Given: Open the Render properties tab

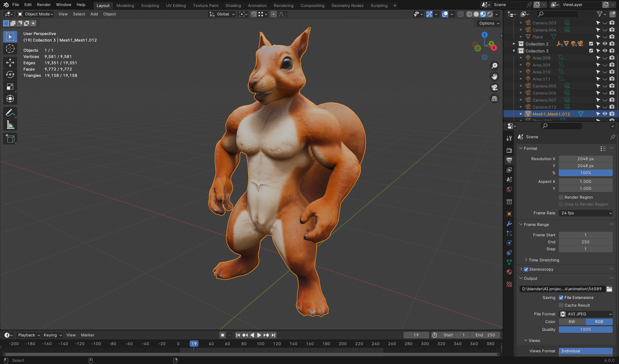Looking at the screenshot, I should pos(509,150).
